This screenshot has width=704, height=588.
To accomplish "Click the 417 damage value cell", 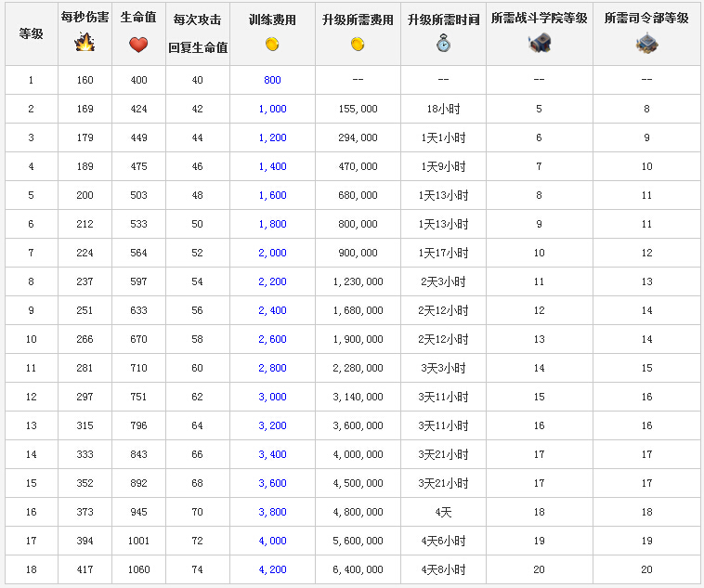I will pyautogui.click(x=85, y=569).
